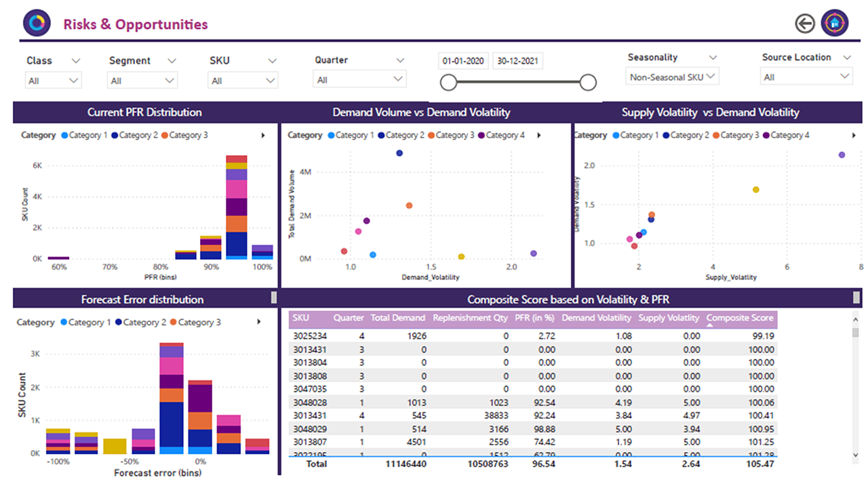Click the yellow point in Supply Volatility chart
The image size is (868, 488).
point(756,190)
